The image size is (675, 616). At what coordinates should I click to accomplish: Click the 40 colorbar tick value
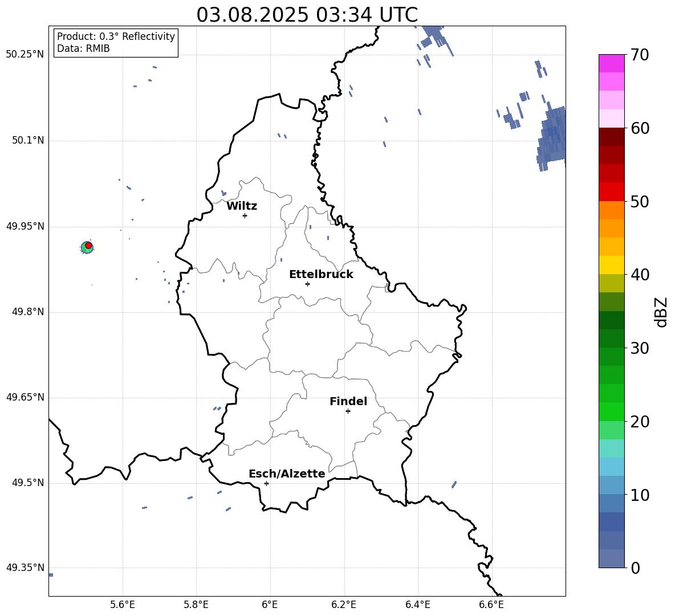(x=640, y=275)
